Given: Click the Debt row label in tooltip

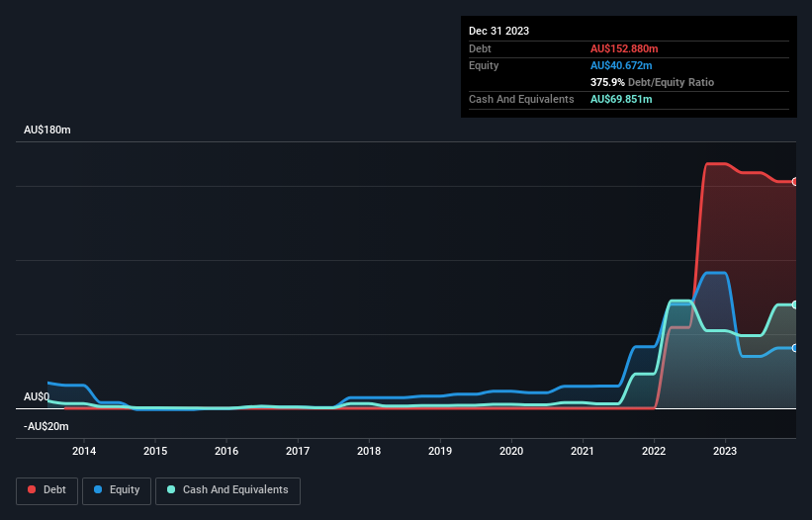Looking at the screenshot, I should pyautogui.click(x=480, y=48).
